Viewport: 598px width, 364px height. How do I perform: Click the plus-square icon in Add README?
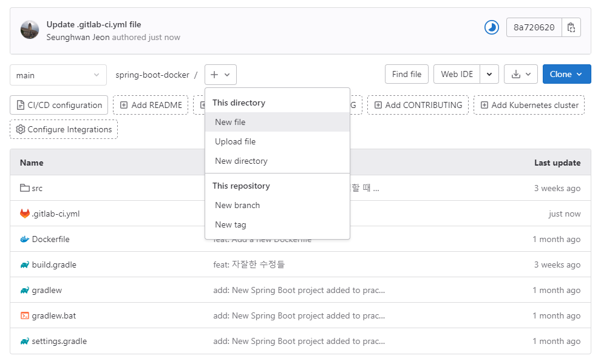point(124,105)
